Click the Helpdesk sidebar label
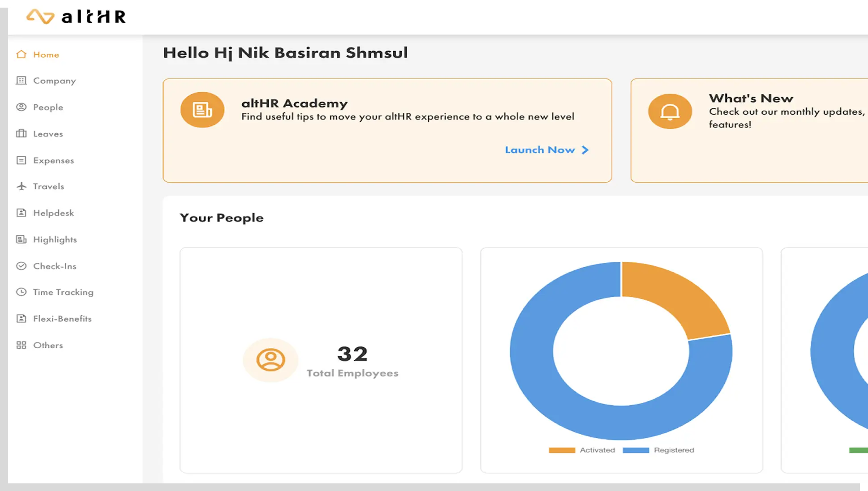Screen dimensions: 868x491 pyautogui.click(x=53, y=213)
